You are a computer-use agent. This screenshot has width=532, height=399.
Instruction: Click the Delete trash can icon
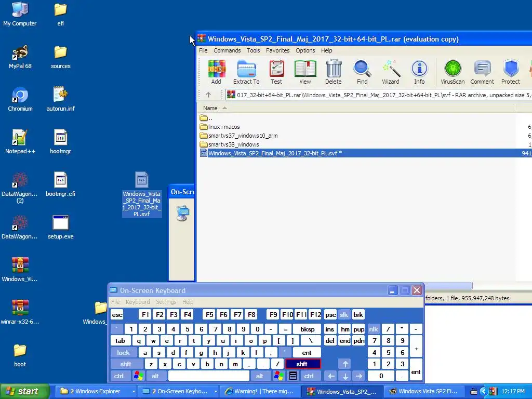pyautogui.click(x=334, y=72)
